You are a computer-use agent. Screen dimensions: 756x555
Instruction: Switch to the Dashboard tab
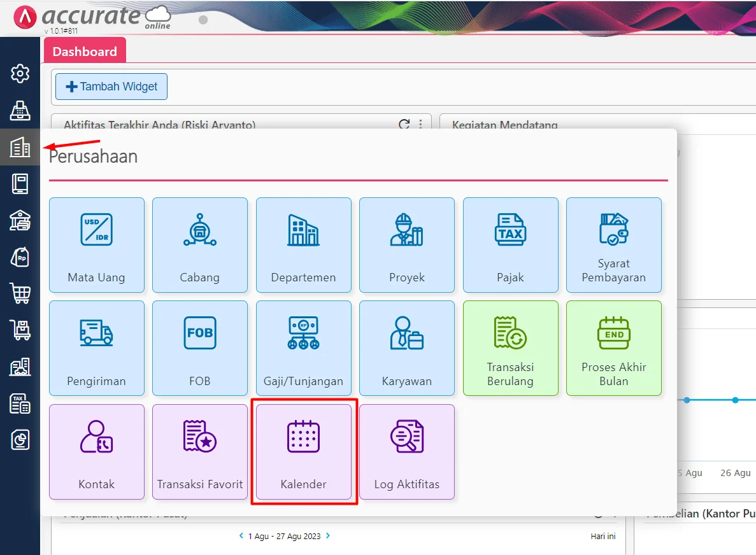click(x=85, y=52)
